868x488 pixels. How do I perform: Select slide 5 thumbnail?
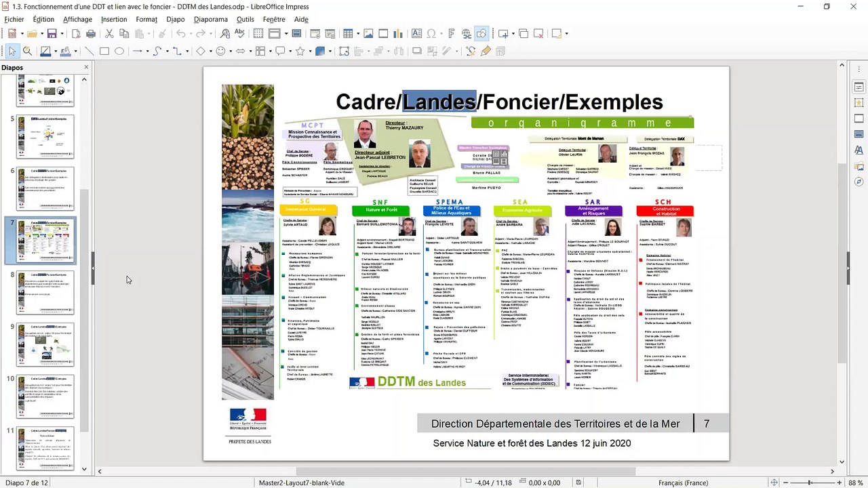pyautogui.click(x=46, y=136)
